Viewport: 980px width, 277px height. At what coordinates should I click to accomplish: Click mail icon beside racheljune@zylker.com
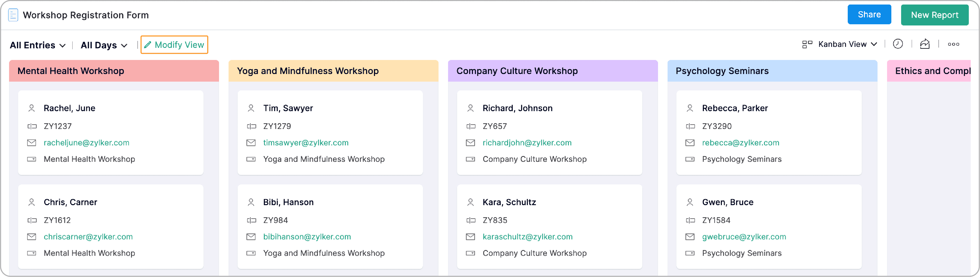[x=31, y=143]
